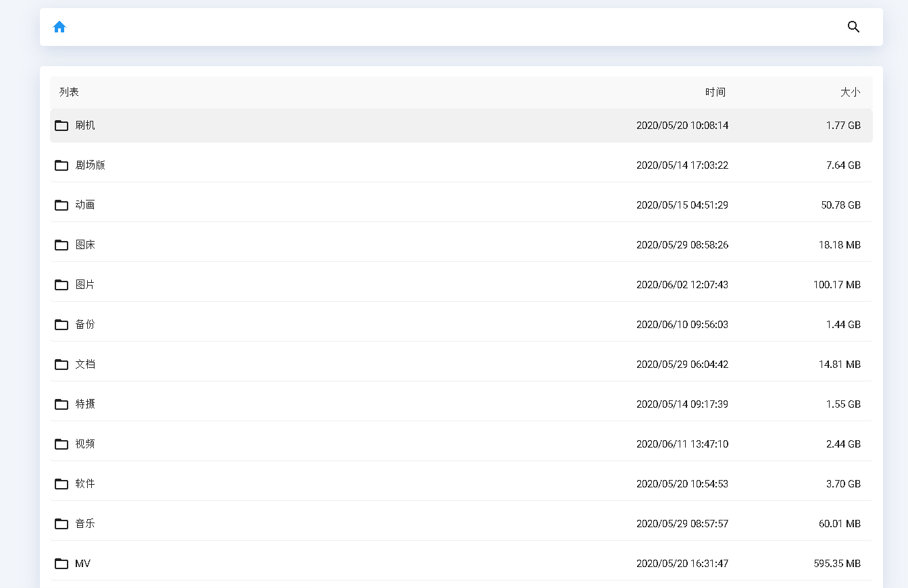Click folder icon beside 图片
Image resolution: width=908 pixels, height=588 pixels.
click(x=61, y=285)
